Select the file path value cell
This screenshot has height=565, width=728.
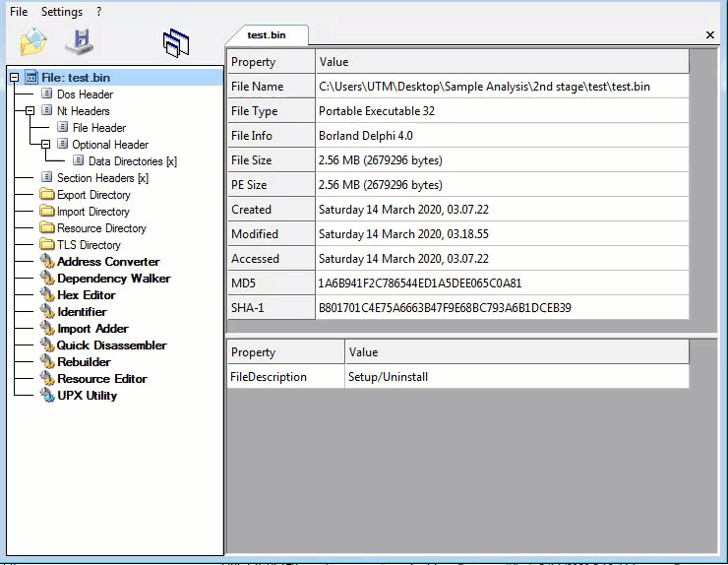503,87
